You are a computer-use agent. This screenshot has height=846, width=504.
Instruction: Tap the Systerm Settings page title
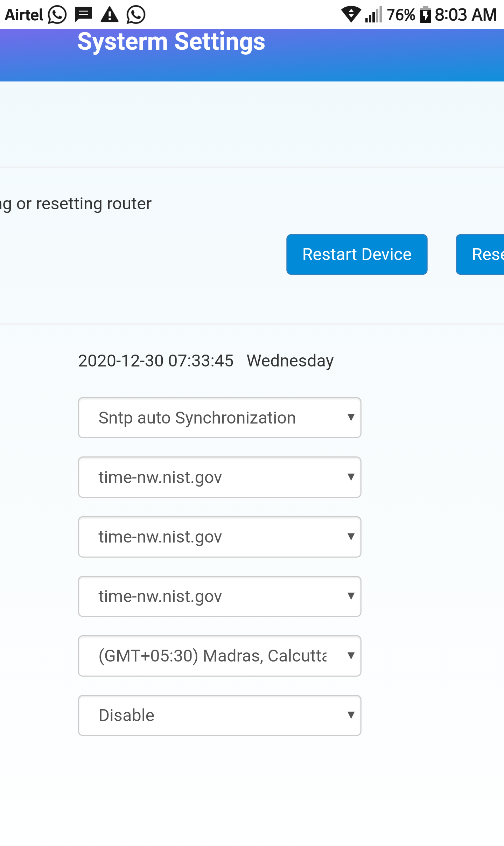click(x=171, y=42)
